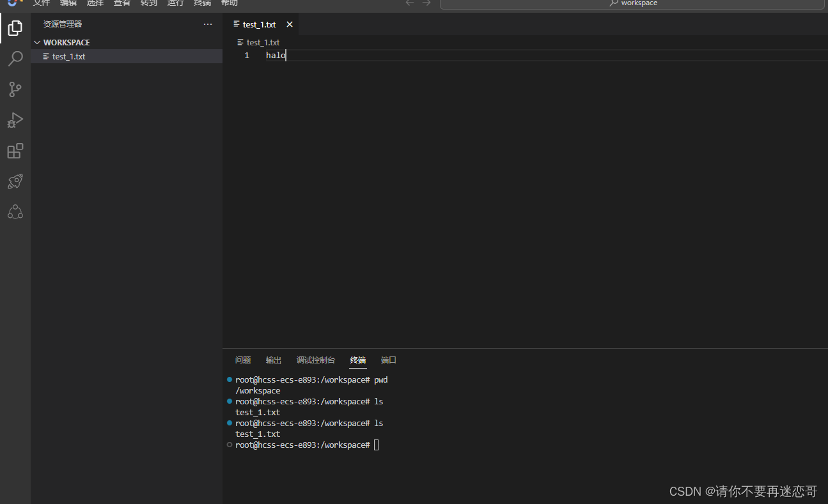The width and height of the screenshot is (828, 504).
Task: Click the test_1.txt breadcrumb above the editor
Action: point(263,42)
